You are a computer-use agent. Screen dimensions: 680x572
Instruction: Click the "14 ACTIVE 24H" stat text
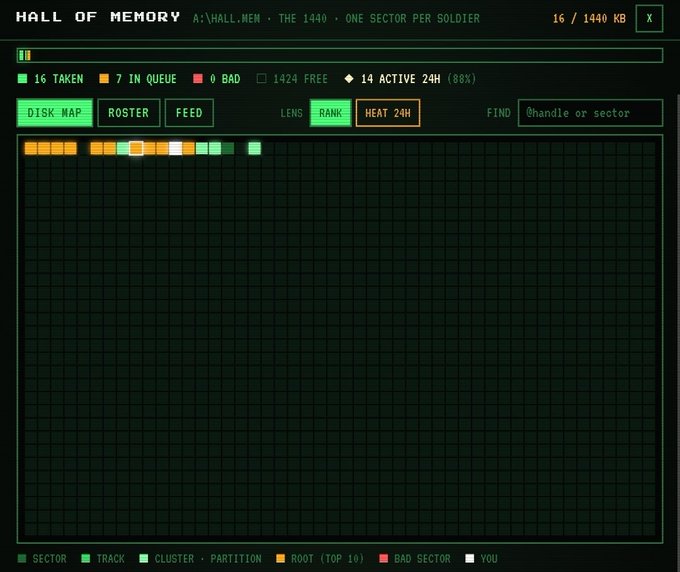click(401, 79)
